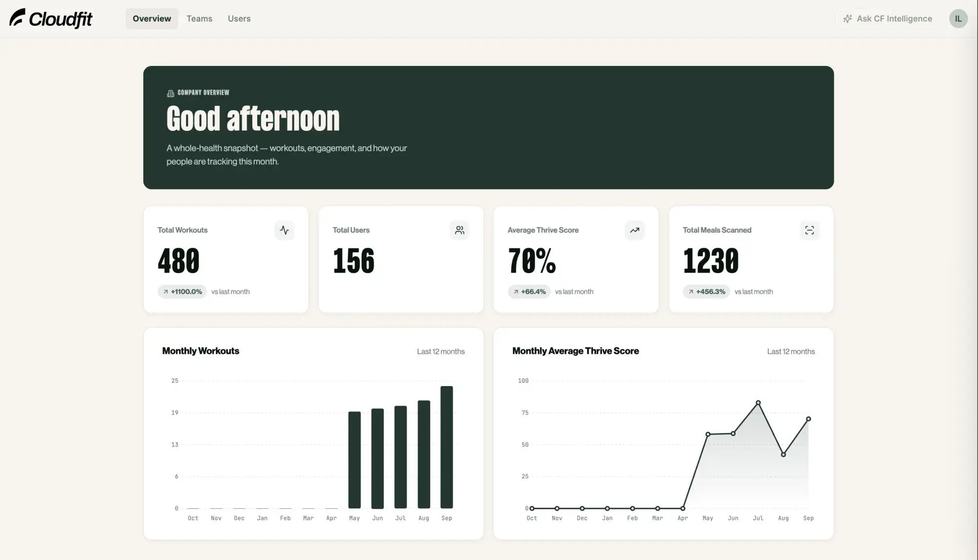The height and width of the screenshot is (560, 978).
Task: Click Last 12 months on Thrive Score chart
Action: (791, 351)
